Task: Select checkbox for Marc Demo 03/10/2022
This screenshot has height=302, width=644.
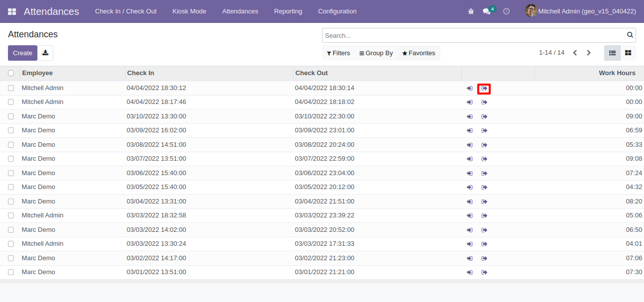Action: tap(11, 116)
